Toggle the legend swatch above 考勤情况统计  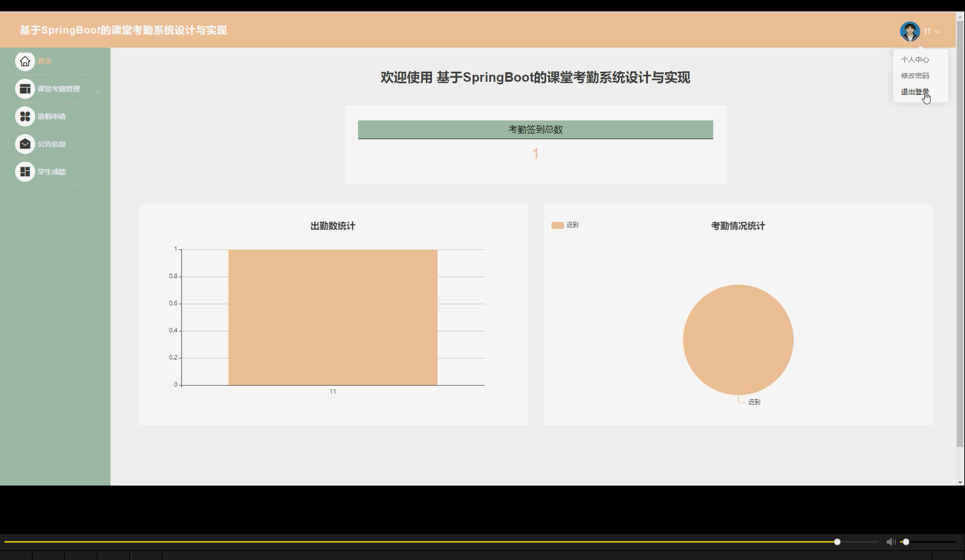pyautogui.click(x=557, y=225)
